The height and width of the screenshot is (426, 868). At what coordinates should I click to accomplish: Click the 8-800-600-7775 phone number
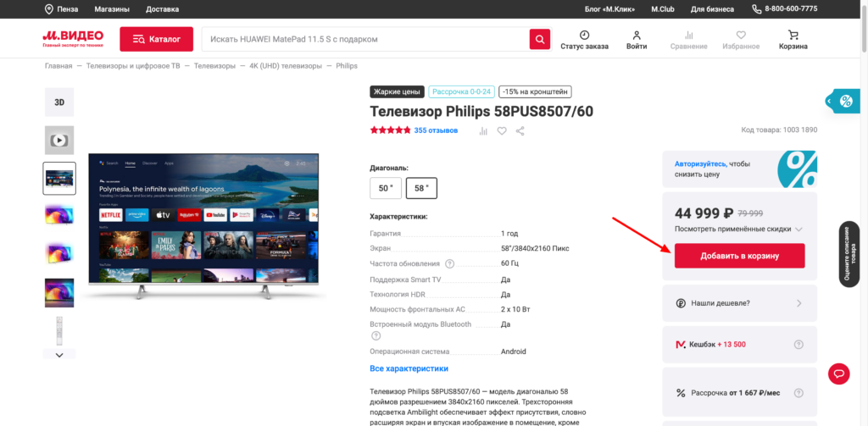[791, 9]
